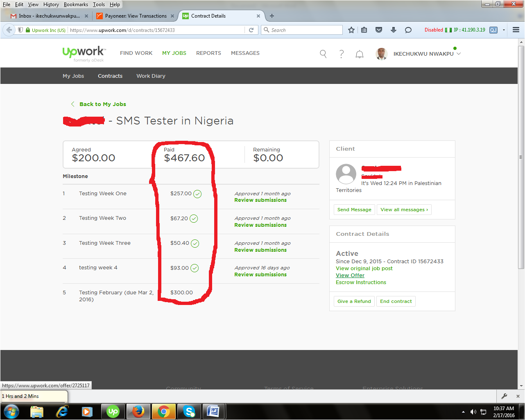Show hidden system tray icons arrow
The image size is (525, 420).
(x=463, y=412)
